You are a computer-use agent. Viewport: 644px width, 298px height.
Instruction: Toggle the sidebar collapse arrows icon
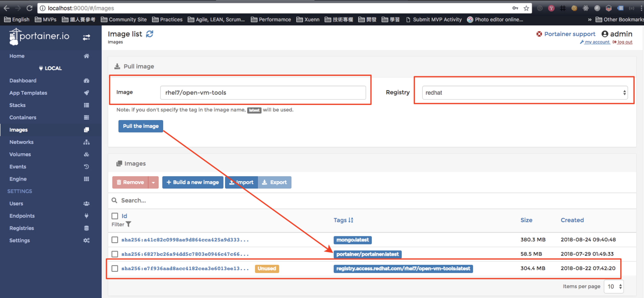pos(86,37)
